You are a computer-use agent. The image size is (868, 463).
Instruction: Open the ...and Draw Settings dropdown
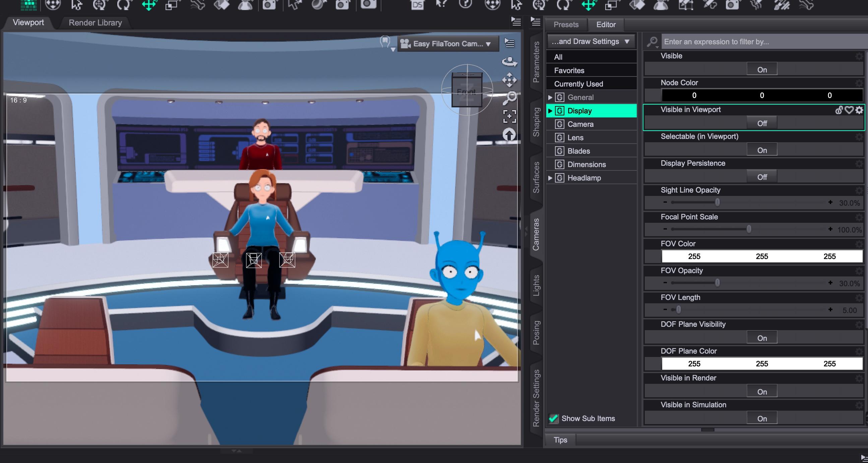point(591,42)
